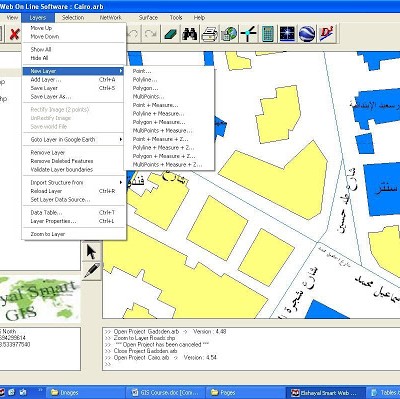Choose Validate Layer boundaries entry

coord(74,170)
